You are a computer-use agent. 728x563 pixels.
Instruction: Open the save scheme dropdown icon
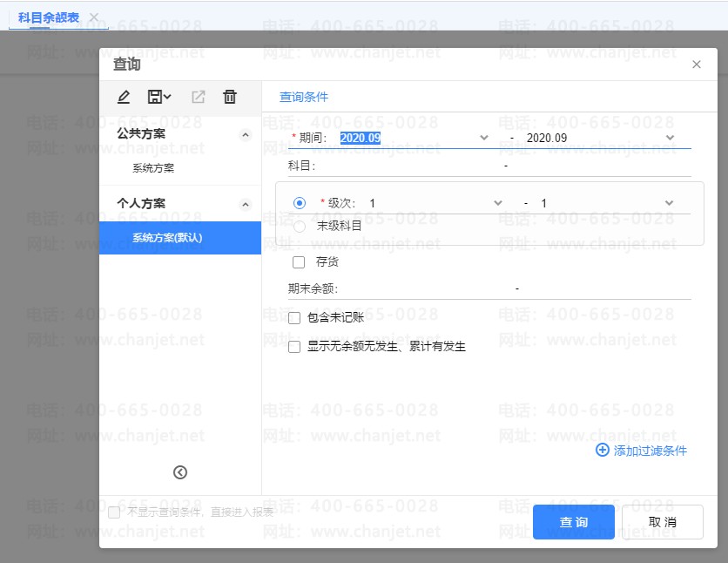[x=158, y=97]
